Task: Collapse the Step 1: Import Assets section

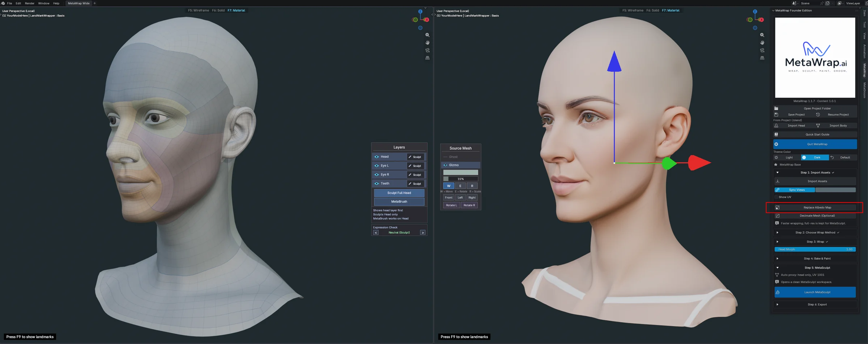Action: coord(778,172)
